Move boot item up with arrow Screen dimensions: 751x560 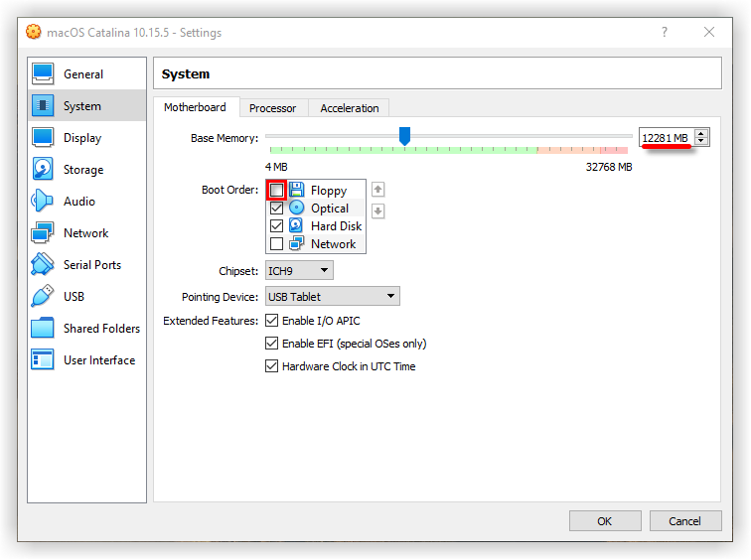point(377,190)
